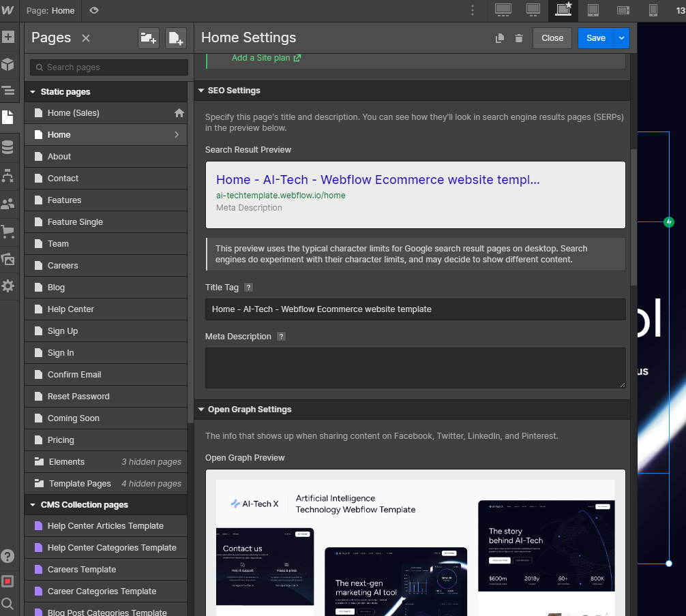Image resolution: width=686 pixels, height=616 pixels.
Task: Click the Add a Site plan link
Action: coord(262,58)
